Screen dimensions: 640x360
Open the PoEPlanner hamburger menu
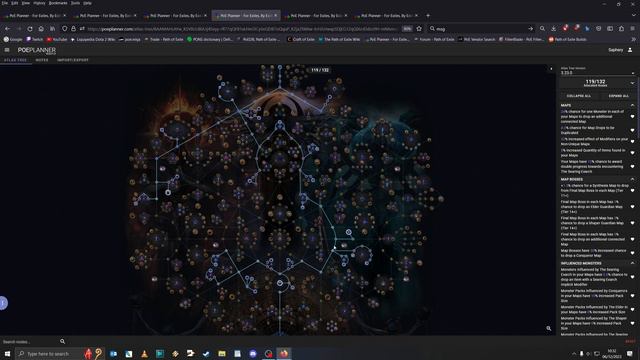pyautogui.click(x=7, y=50)
